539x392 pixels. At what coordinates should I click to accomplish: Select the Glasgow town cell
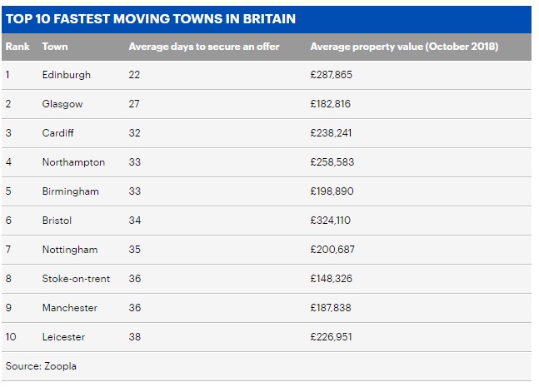pyautogui.click(x=63, y=104)
